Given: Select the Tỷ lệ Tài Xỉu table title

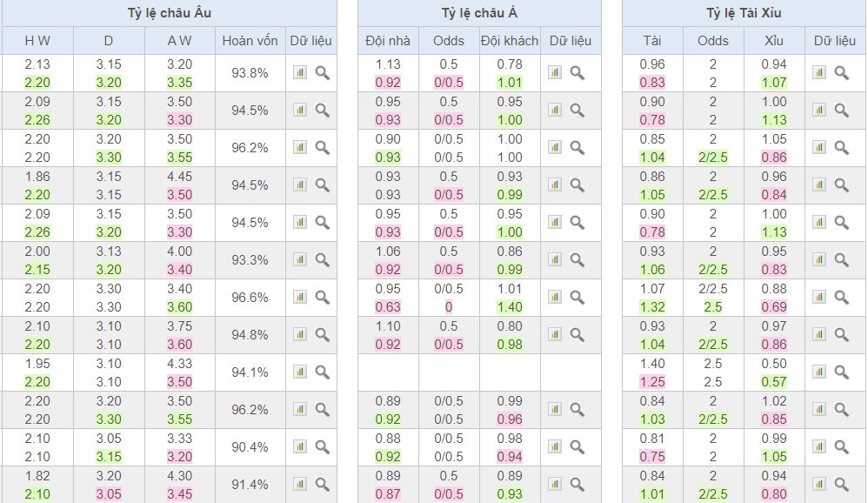Looking at the screenshot, I should click(x=744, y=13).
